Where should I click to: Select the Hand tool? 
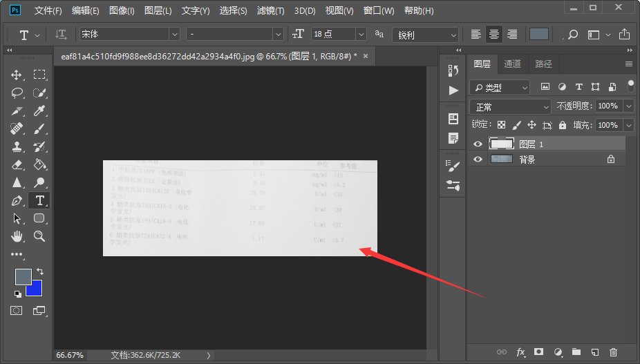coord(17,236)
